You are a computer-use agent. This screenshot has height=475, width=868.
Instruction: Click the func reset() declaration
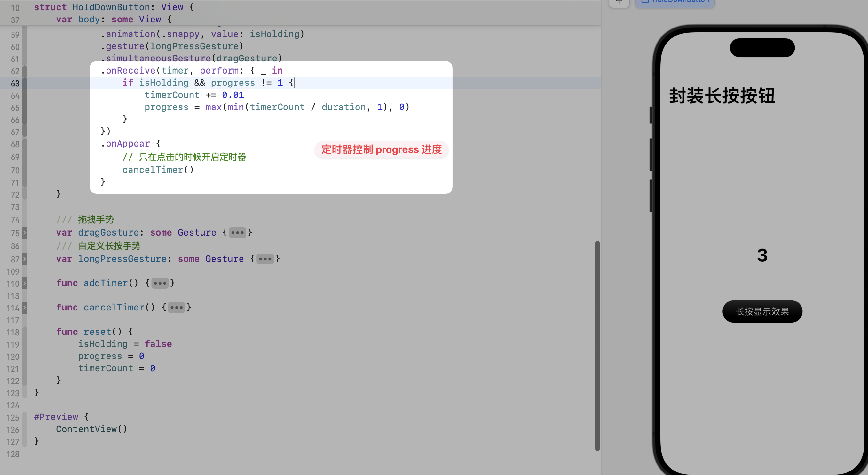click(95, 332)
